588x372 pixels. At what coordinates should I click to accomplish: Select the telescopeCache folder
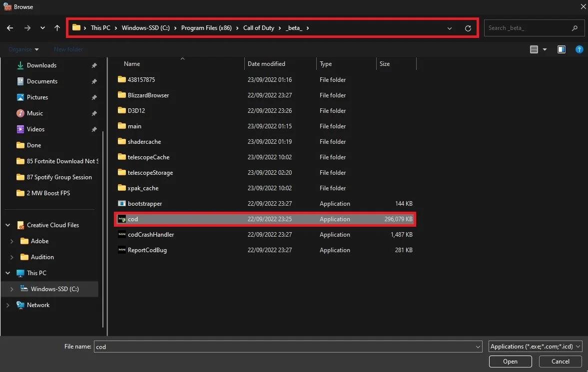[x=148, y=157]
